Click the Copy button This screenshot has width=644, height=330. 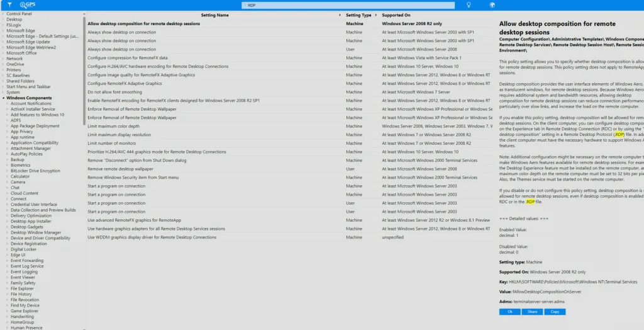click(555, 312)
